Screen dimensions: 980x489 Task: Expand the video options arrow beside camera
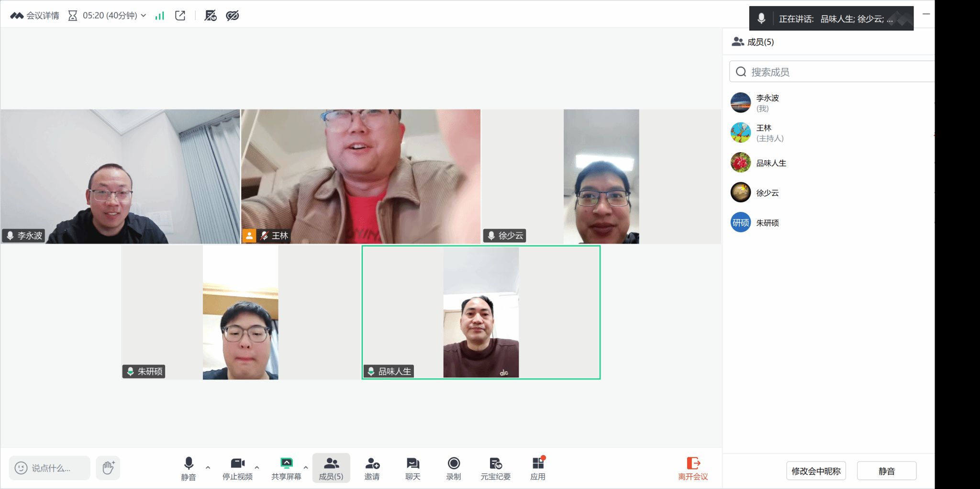tap(257, 467)
